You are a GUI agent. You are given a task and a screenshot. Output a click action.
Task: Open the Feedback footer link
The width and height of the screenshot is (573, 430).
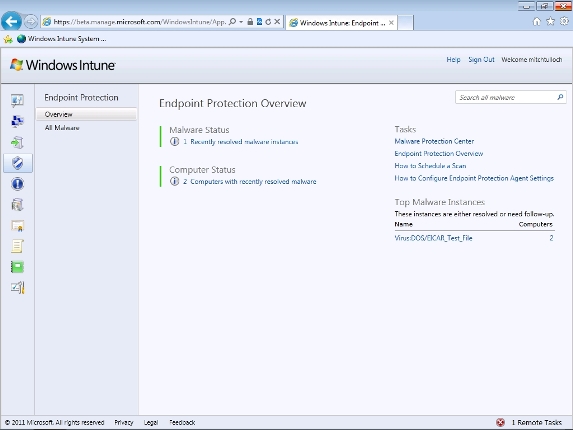tap(182, 422)
